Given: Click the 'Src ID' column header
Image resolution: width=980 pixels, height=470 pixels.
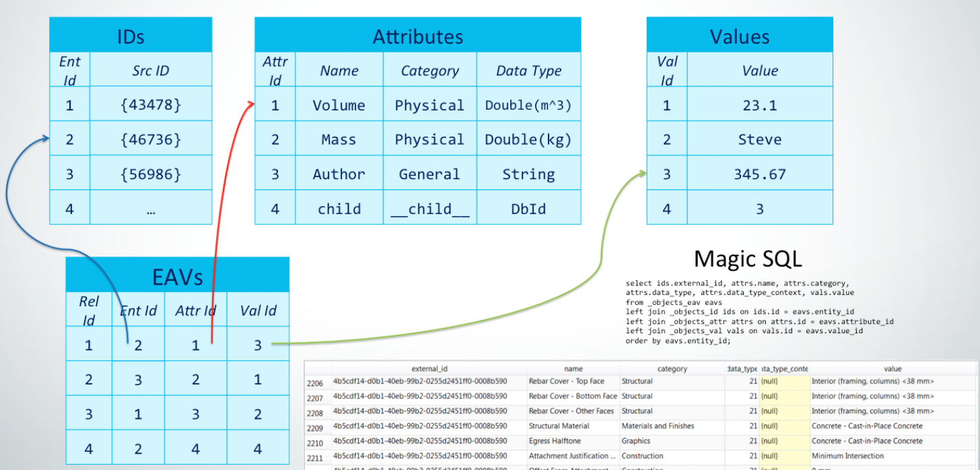Looking at the screenshot, I should point(151,70).
